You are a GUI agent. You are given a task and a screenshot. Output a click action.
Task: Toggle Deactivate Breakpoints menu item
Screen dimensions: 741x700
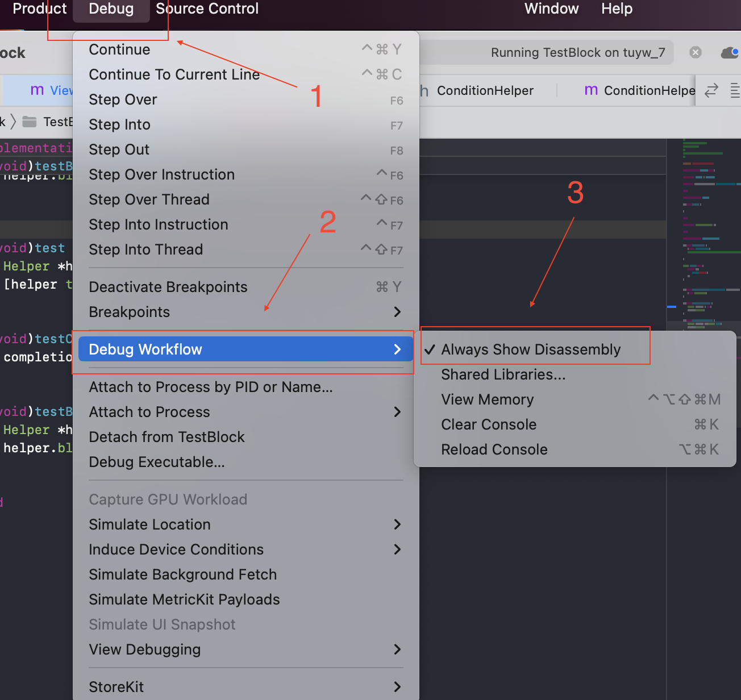point(168,287)
